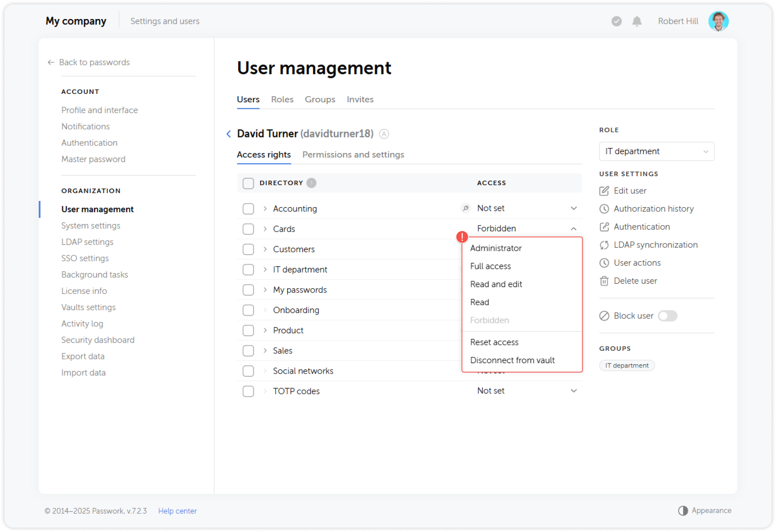This screenshot has width=776, height=532.
Task: Toggle the Block user switch
Action: coord(667,316)
